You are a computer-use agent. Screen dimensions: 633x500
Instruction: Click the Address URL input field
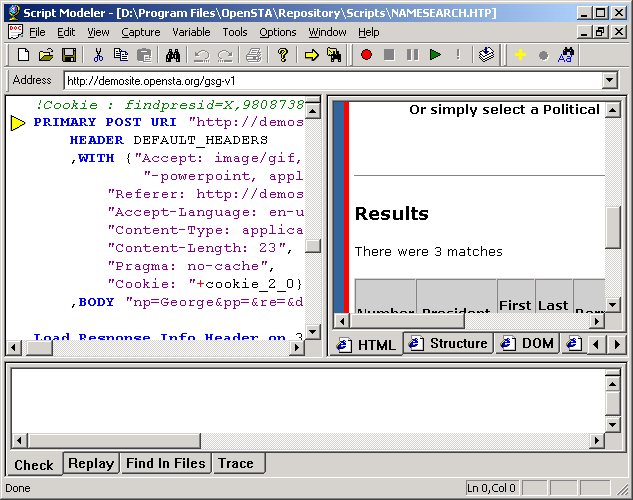tap(333, 81)
